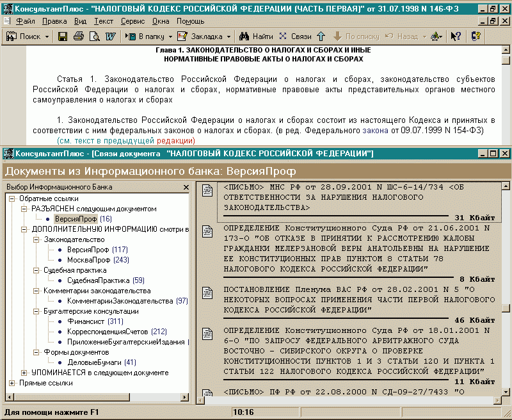Expand the Прямые ссылки node
Viewport: 512px width, 420px height.
(x=12, y=383)
